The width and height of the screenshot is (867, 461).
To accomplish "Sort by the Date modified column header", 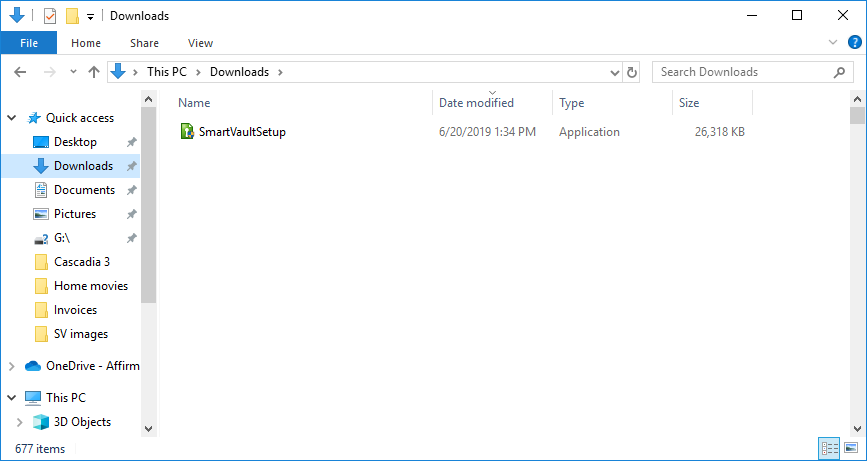I will [477, 103].
